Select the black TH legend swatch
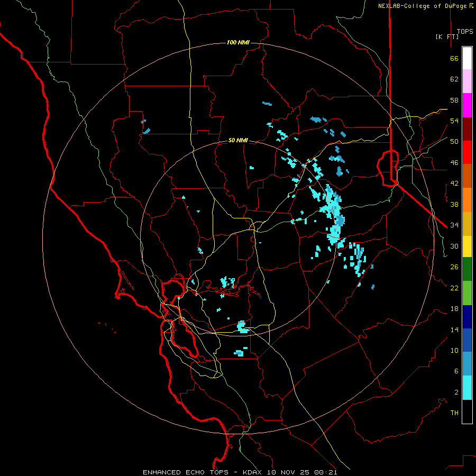This screenshot has height=476, width=476. [467, 411]
